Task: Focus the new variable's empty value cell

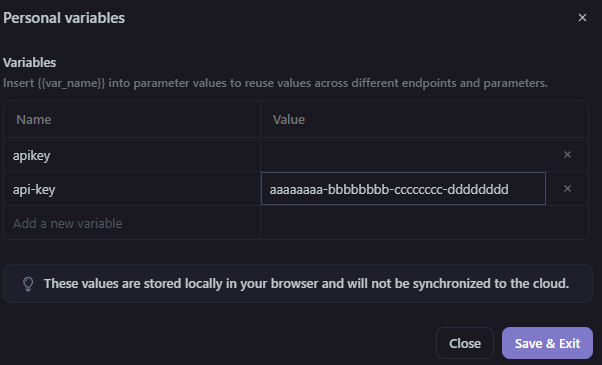Action: coord(424,223)
